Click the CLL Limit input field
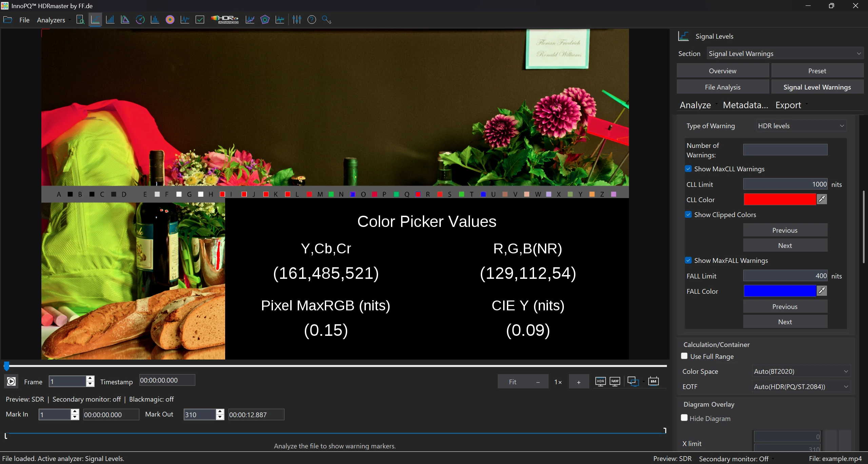Screen dimensions: 868x464 click(x=785, y=184)
